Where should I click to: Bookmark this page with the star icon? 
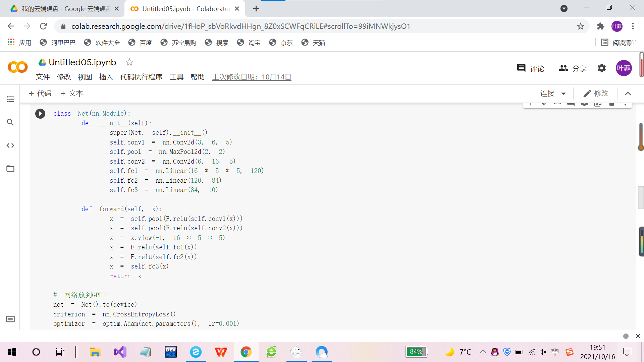pos(581,26)
